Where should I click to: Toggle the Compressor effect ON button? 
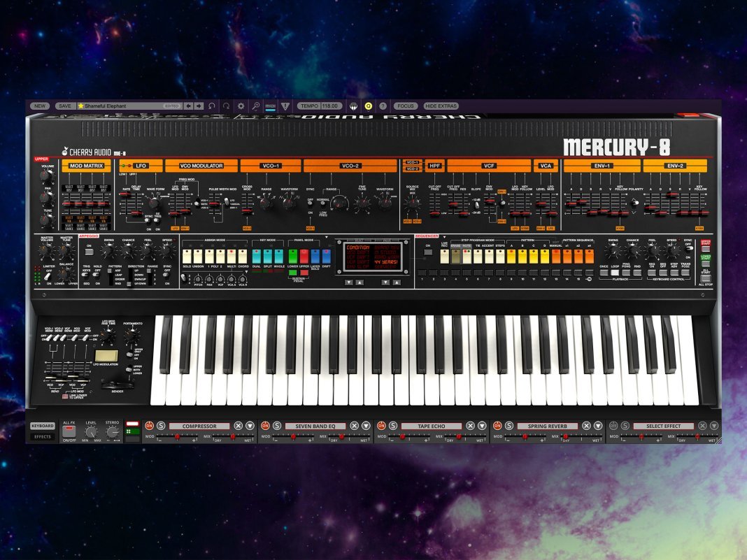149,426
